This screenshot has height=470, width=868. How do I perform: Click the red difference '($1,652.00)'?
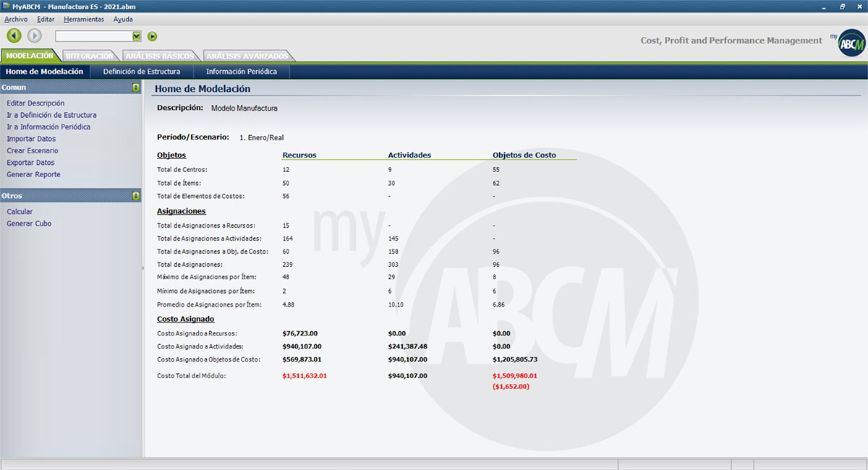(x=511, y=387)
